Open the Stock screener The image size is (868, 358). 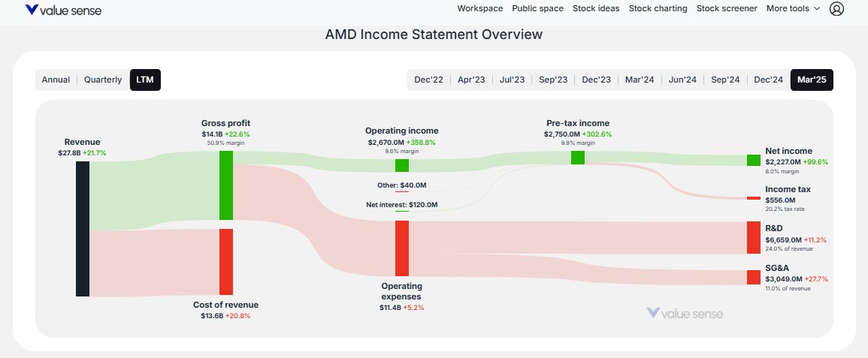tap(727, 8)
